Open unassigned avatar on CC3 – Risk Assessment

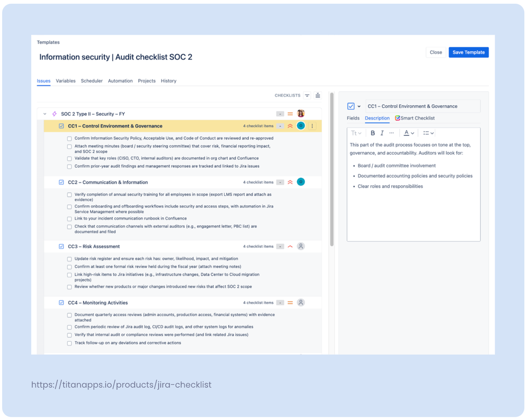(301, 246)
